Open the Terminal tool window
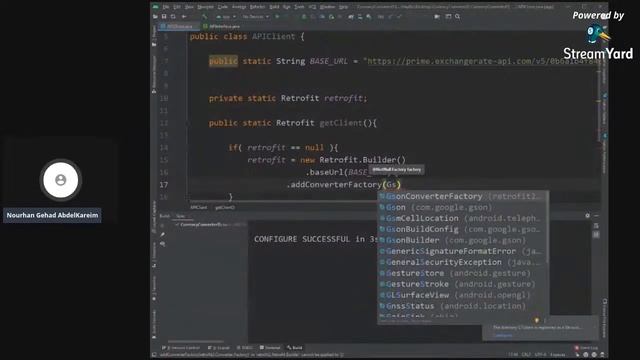This screenshot has width=640, height=360. (x=270, y=348)
